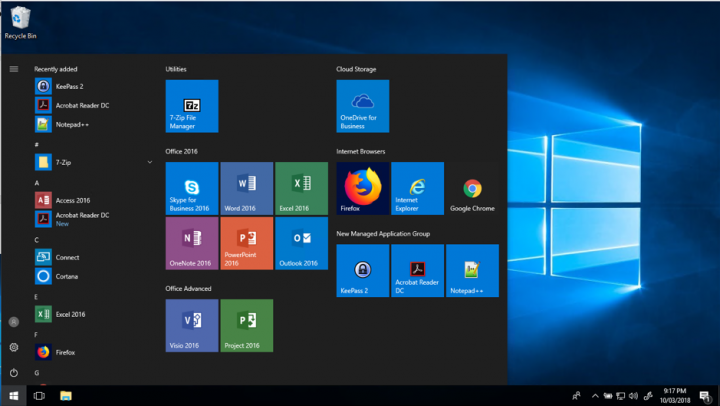Expand the 7-Zip folder in app list
The height and width of the screenshot is (406, 720).
(x=149, y=161)
